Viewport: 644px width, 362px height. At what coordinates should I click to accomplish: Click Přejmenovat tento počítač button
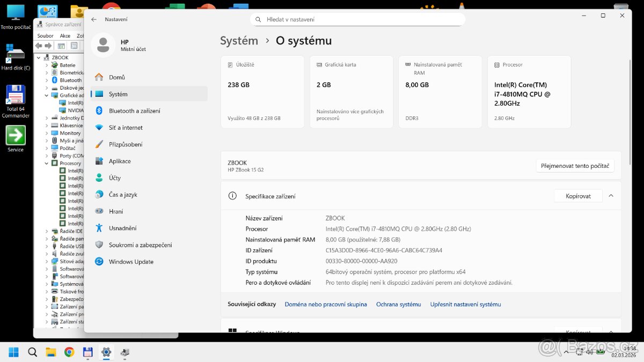click(575, 166)
